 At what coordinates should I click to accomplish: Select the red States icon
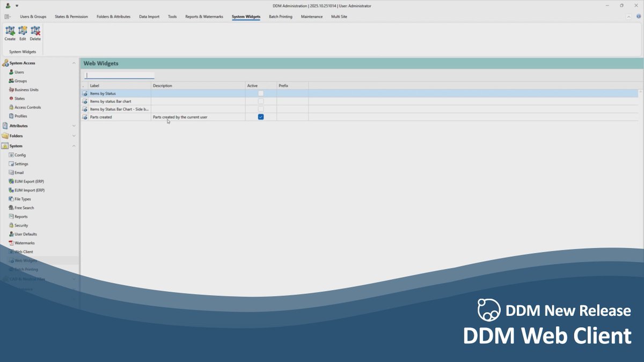tap(11, 99)
